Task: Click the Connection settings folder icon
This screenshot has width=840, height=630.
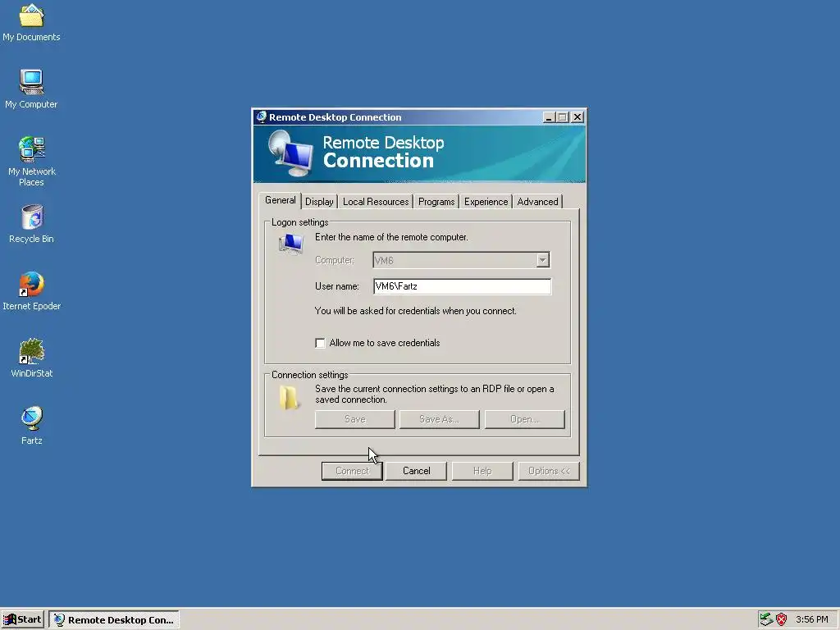Action: pos(289,398)
